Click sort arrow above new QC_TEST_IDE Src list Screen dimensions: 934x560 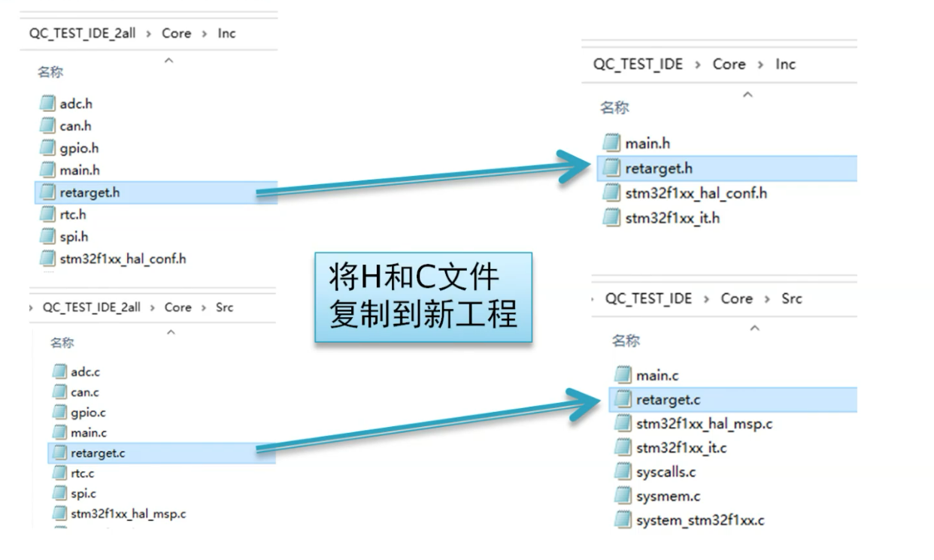tap(755, 328)
